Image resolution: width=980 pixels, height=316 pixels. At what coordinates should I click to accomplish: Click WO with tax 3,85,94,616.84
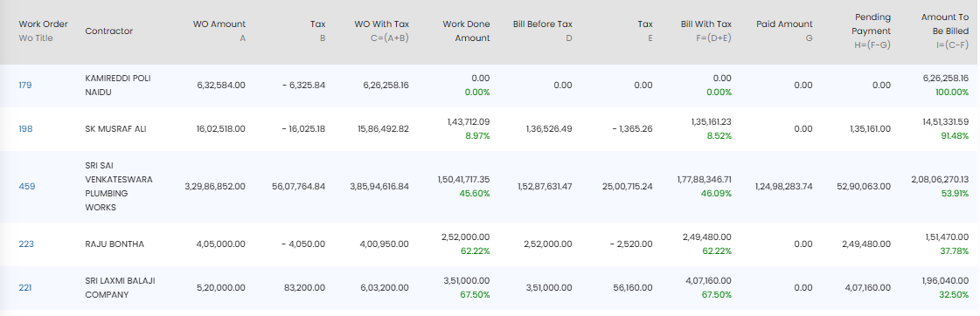[379, 186]
